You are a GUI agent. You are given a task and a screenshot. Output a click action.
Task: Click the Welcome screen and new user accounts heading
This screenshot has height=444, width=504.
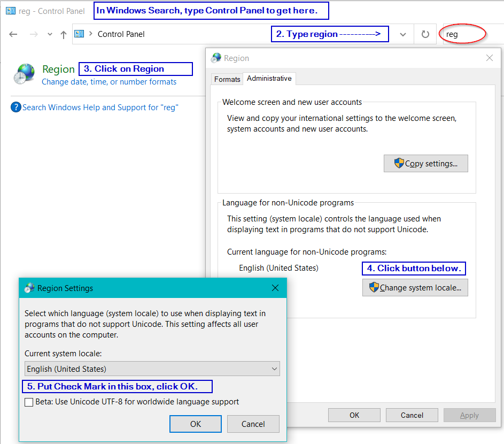pos(292,102)
